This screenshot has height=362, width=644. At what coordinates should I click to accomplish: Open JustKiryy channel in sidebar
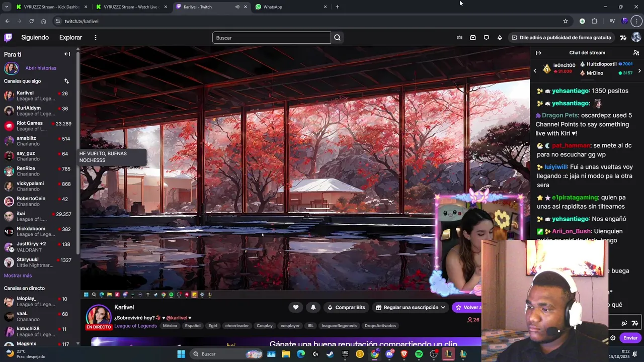click(38, 247)
